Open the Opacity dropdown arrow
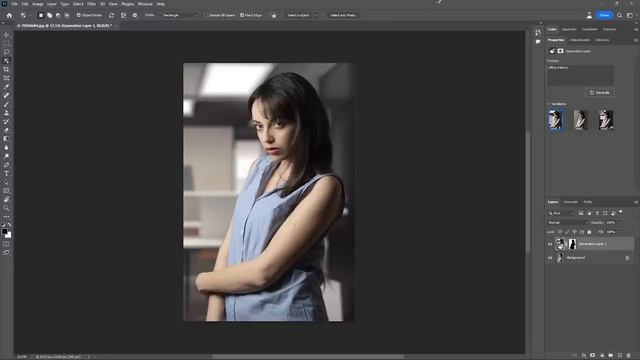The height and width of the screenshot is (360, 640). [620, 223]
